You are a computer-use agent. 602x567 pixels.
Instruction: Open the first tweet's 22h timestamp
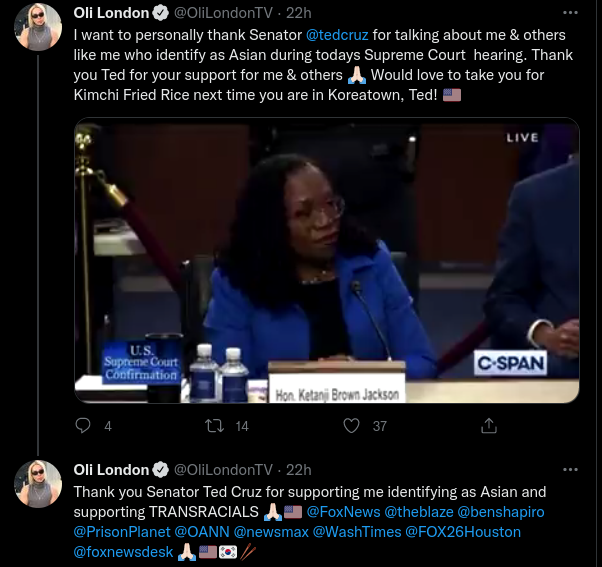[x=299, y=13]
